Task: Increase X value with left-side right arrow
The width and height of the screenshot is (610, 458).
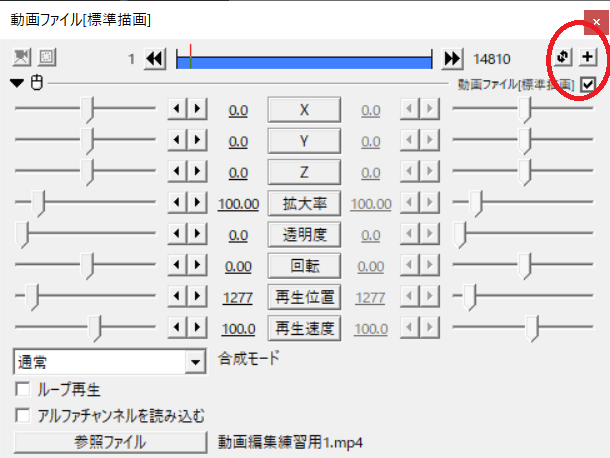Action: (197, 109)
